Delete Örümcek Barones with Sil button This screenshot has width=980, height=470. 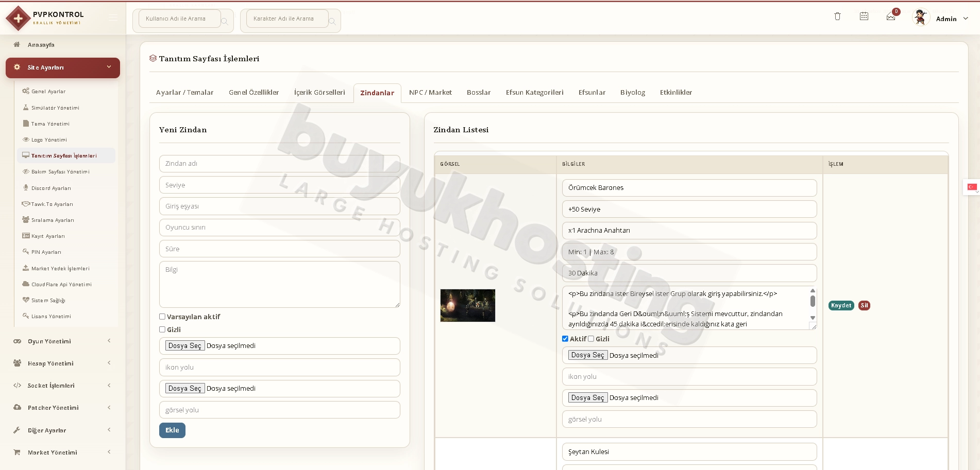coord(864,305)
